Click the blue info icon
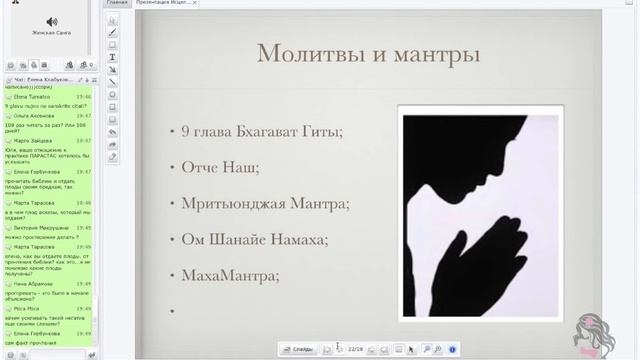Screen dimensions: 640x360 [452, 349]
